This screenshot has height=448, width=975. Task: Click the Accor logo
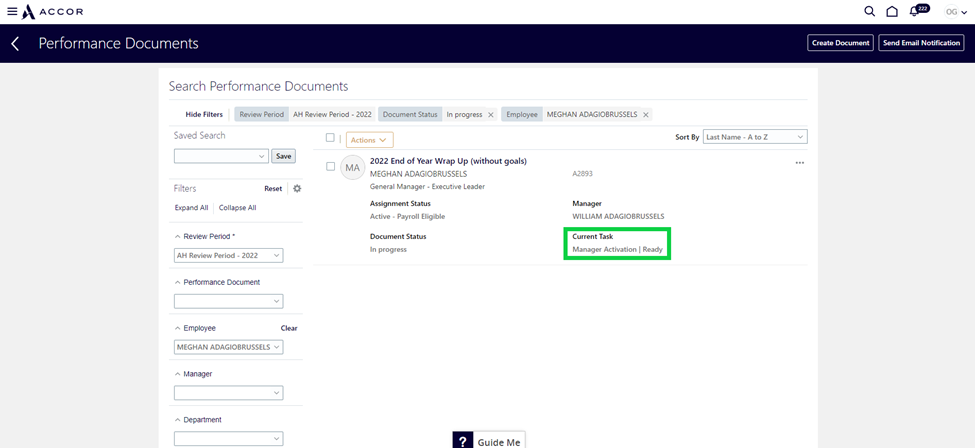tap(52, 11)
